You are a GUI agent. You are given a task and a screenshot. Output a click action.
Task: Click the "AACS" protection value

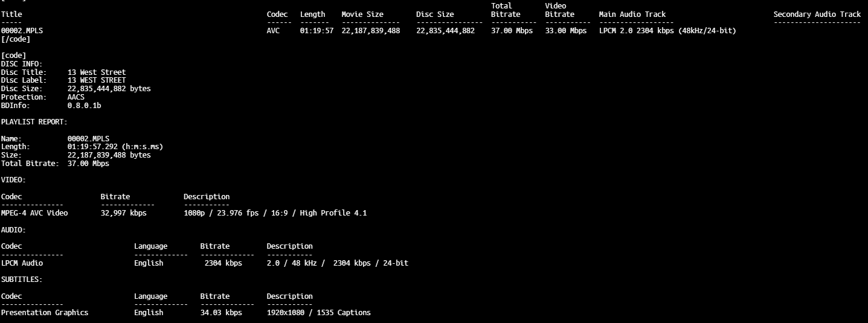pyautogui.click(x=76, y=97)
